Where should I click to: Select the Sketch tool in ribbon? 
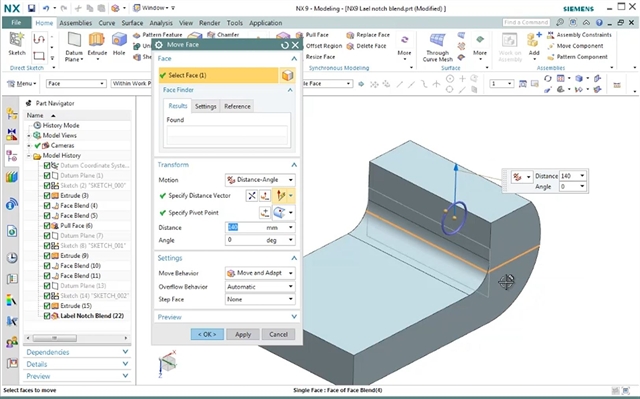[17, 44]
